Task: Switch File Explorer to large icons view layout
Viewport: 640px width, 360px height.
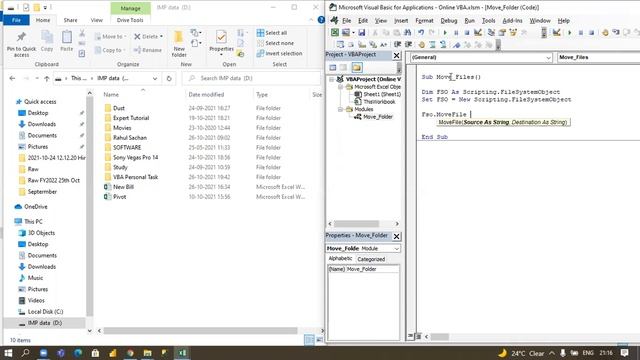Action: point(319,340)
